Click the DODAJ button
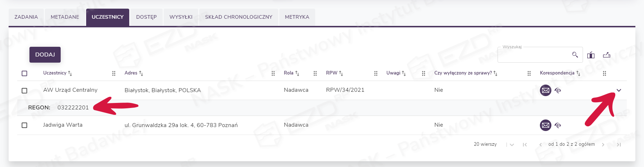The height and width of the screenshot is (167, 644). [x=45, y=55]
